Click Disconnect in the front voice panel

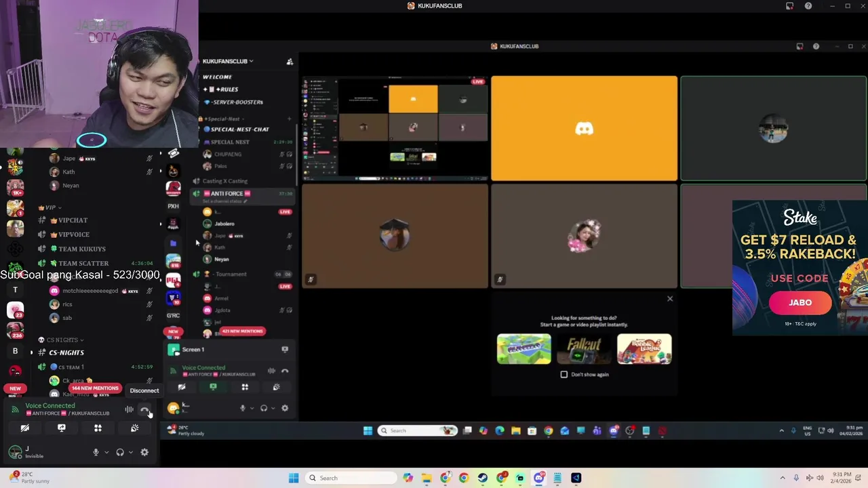pos(144,409)
